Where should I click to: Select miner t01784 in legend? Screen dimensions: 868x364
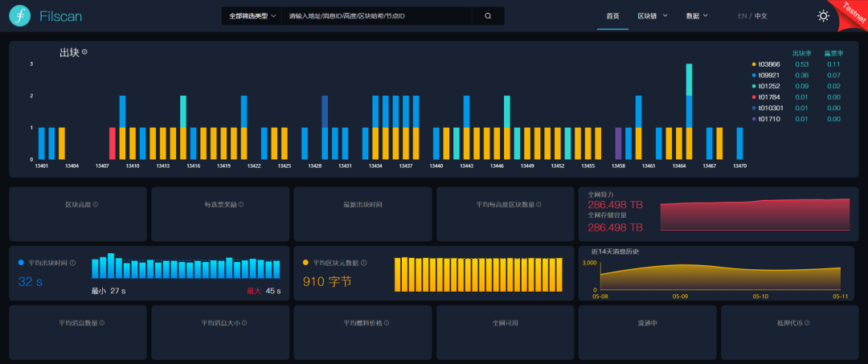(x=769, y=96)
